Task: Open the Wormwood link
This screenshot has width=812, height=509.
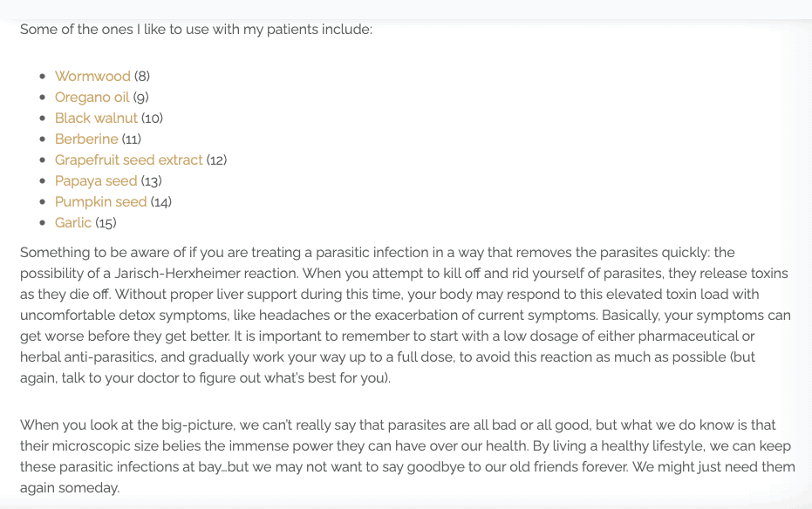Action: coord(92,77)
